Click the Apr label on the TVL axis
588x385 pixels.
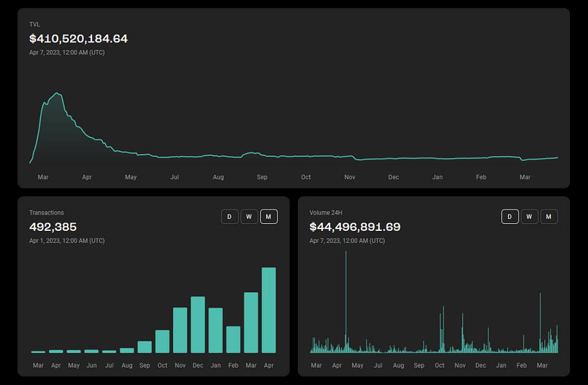point(87,177)
